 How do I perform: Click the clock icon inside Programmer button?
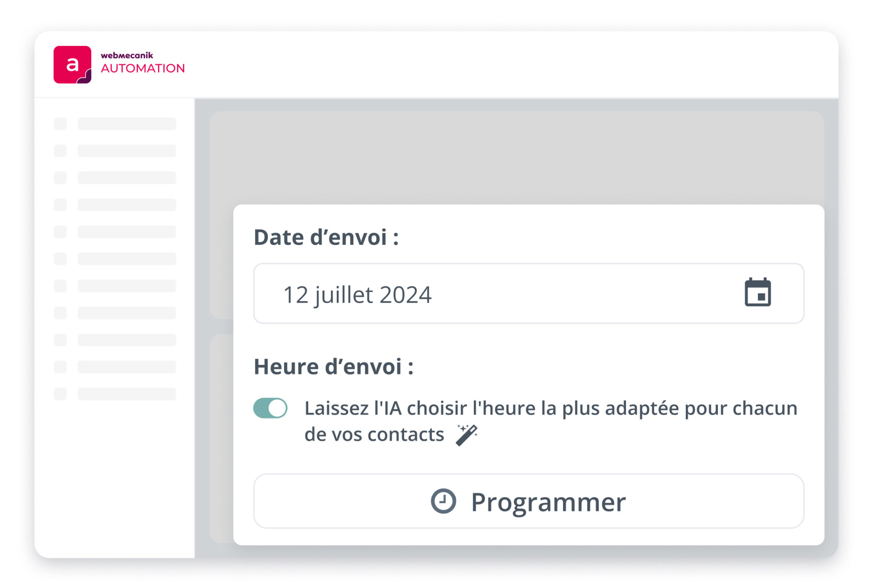coord(443,501)
